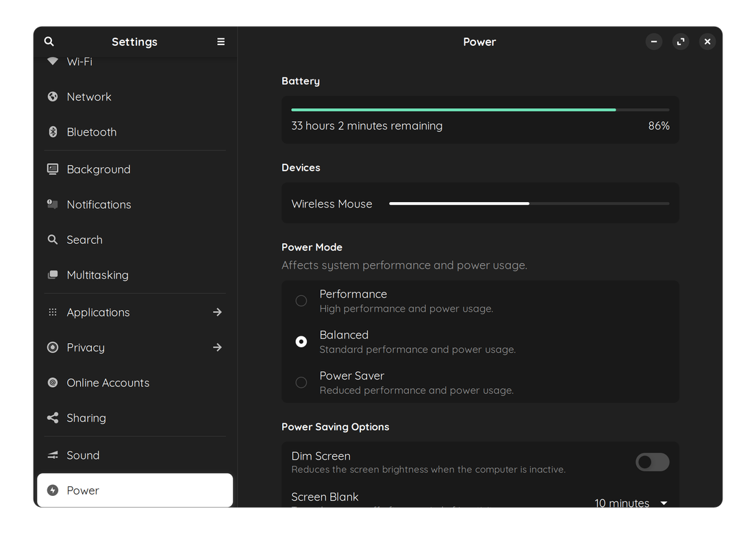The image size is (756, 548).
Task: Click the Wireless Mouse device label
Action: (331, 204)
